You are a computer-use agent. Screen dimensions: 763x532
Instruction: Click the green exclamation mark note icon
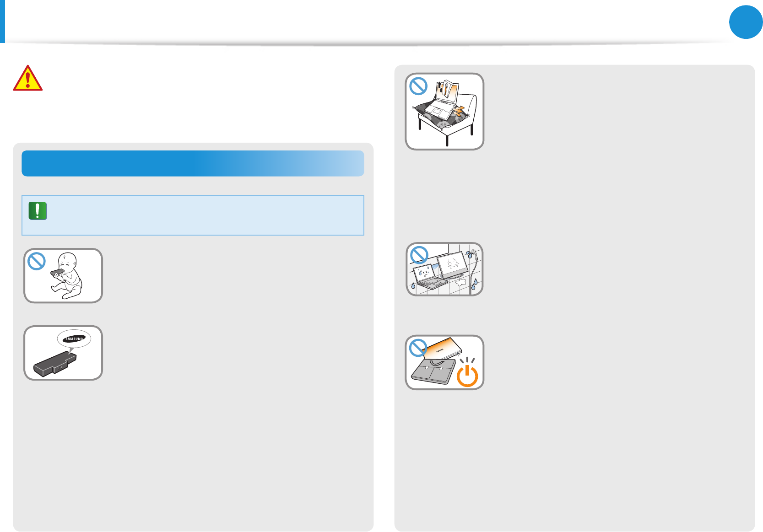38,211
